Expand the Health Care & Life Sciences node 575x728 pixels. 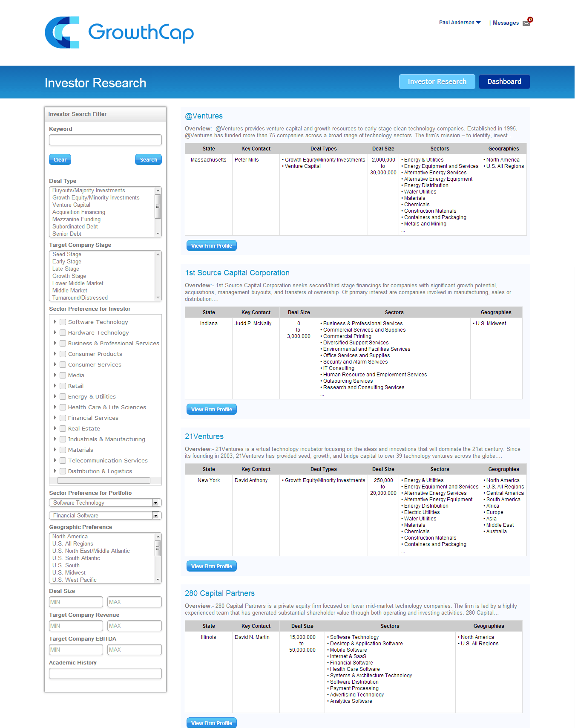(55, 407)
